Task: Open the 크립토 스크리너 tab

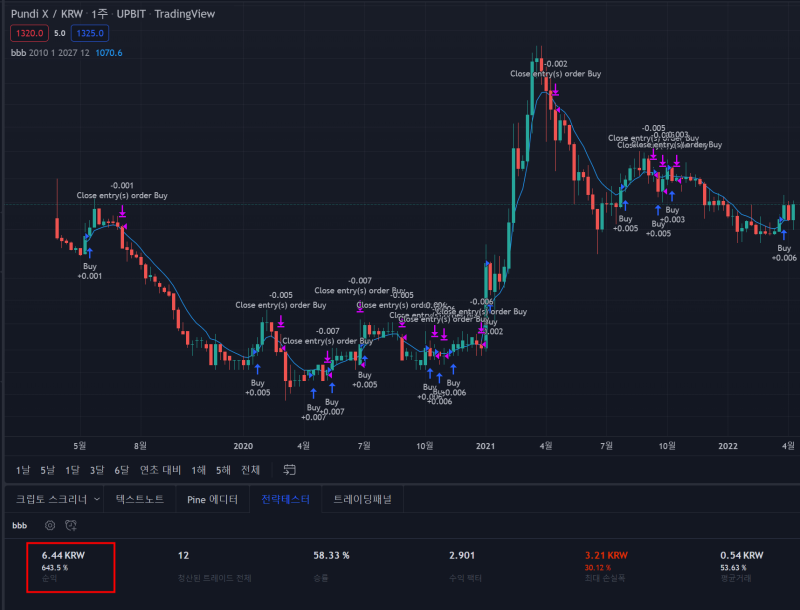Action: [52, 499]
